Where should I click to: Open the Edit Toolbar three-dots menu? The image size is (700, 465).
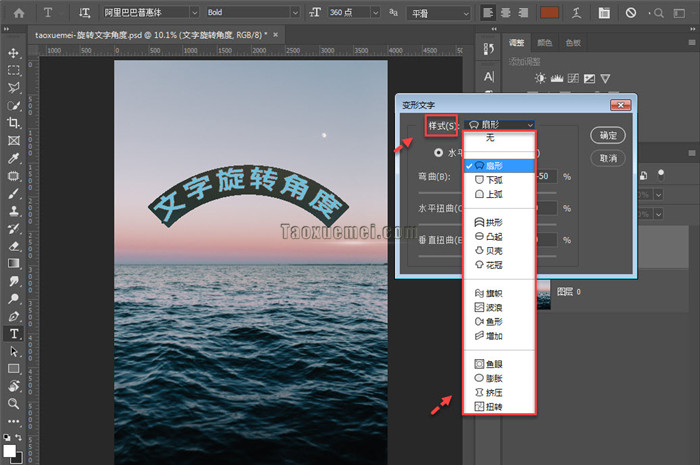(x=13, y=421)
